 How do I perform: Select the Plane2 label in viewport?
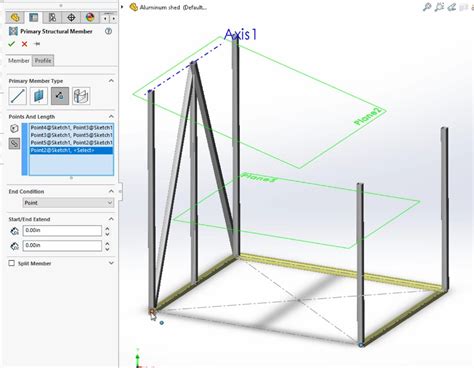pos(367,117)
